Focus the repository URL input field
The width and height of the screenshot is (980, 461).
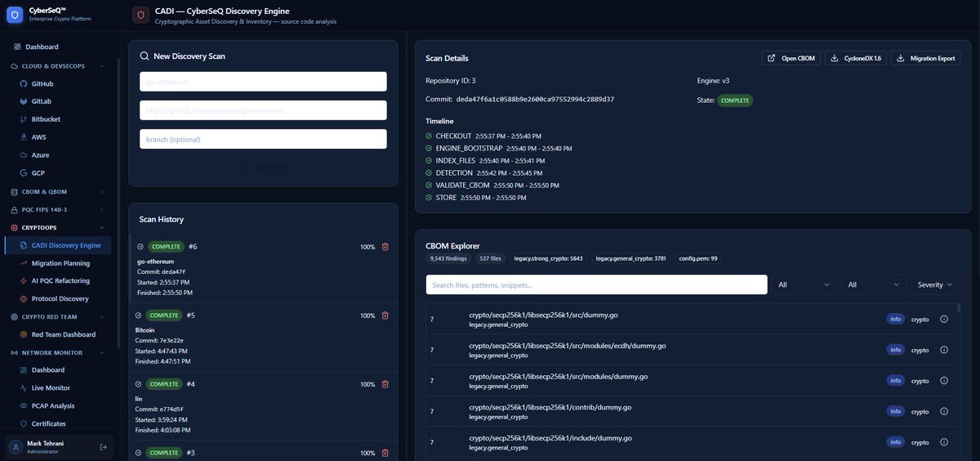263,110
